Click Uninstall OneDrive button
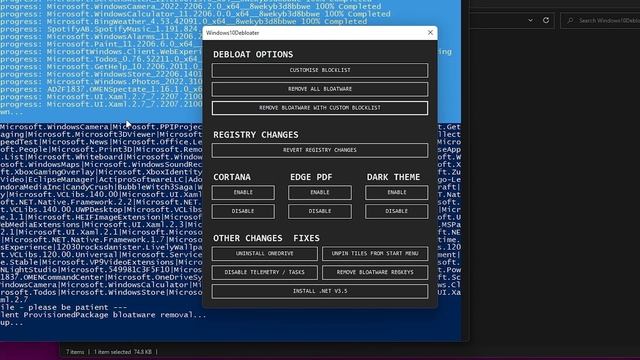Screen dimensions: 640x360 (264, 253)
